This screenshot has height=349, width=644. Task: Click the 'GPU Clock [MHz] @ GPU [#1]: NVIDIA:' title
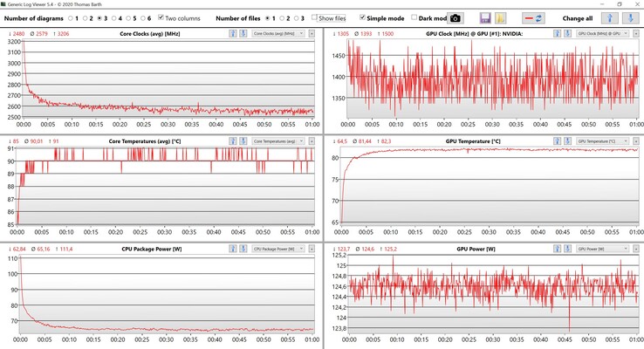tap(475, 34)
